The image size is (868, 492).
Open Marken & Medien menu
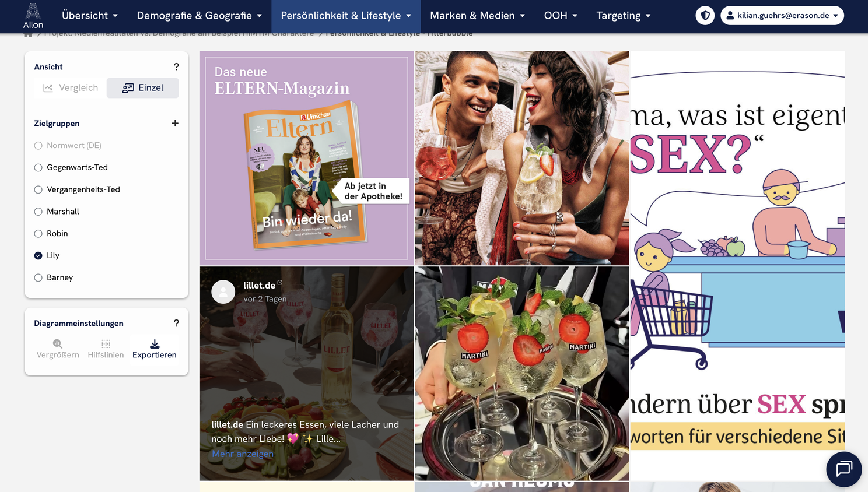(x=478, y=16)
